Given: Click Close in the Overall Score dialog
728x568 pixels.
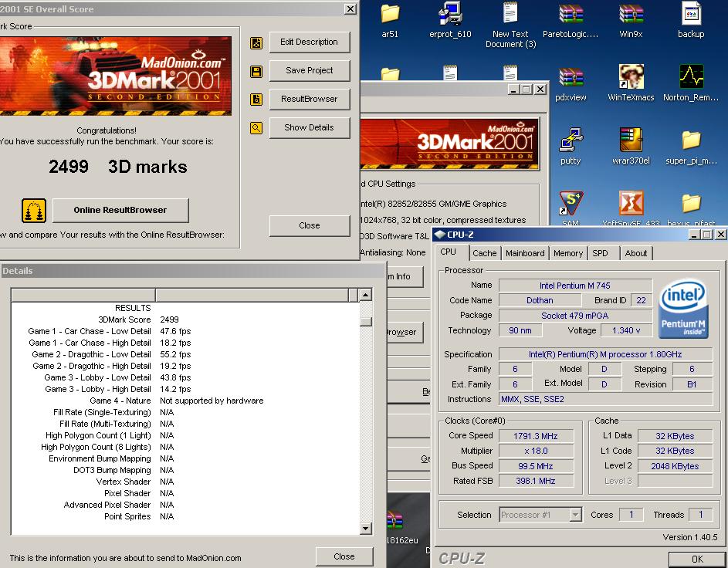Looking at the screenshot, I should point(310,225).
